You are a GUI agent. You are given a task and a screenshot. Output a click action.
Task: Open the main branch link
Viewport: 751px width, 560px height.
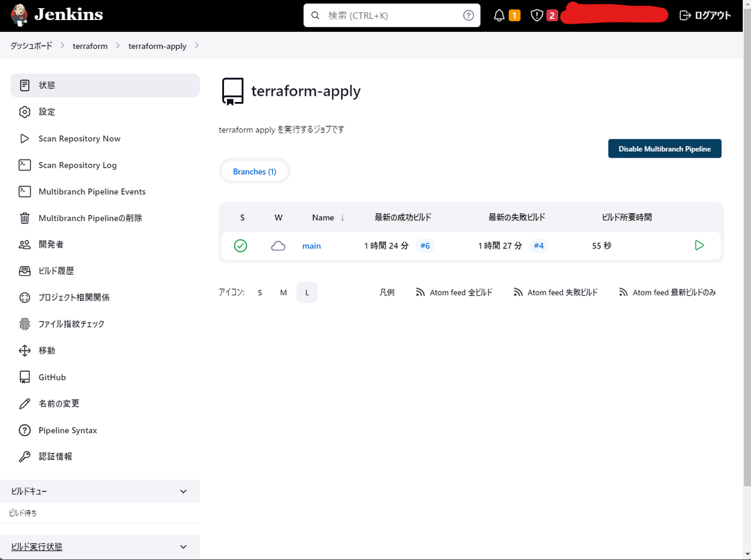(x=312, y=246)
